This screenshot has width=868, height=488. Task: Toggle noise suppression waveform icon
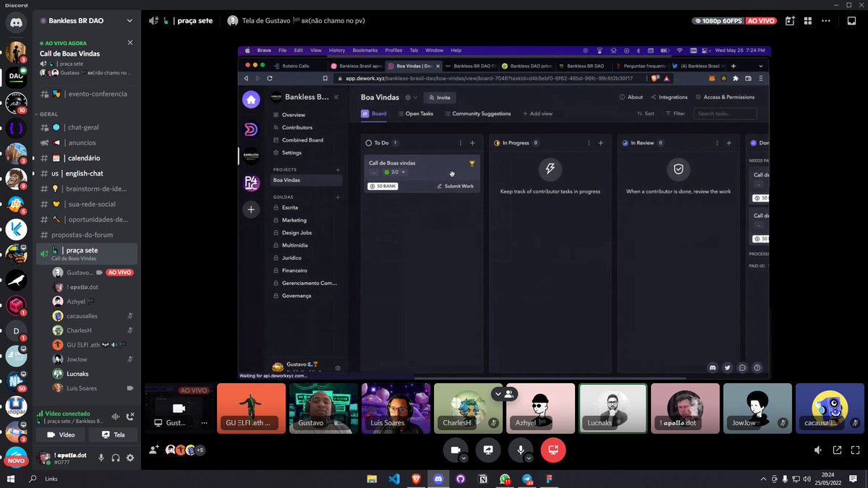point(115,416)
